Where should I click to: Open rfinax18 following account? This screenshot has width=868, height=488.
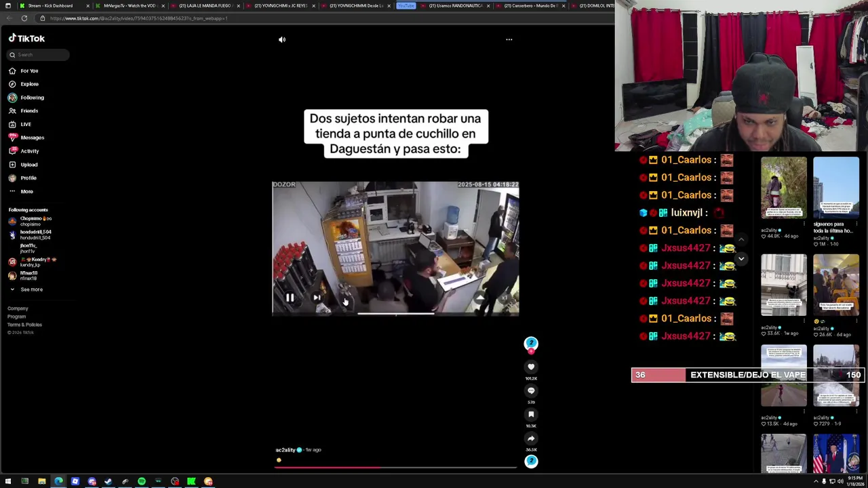23,275
